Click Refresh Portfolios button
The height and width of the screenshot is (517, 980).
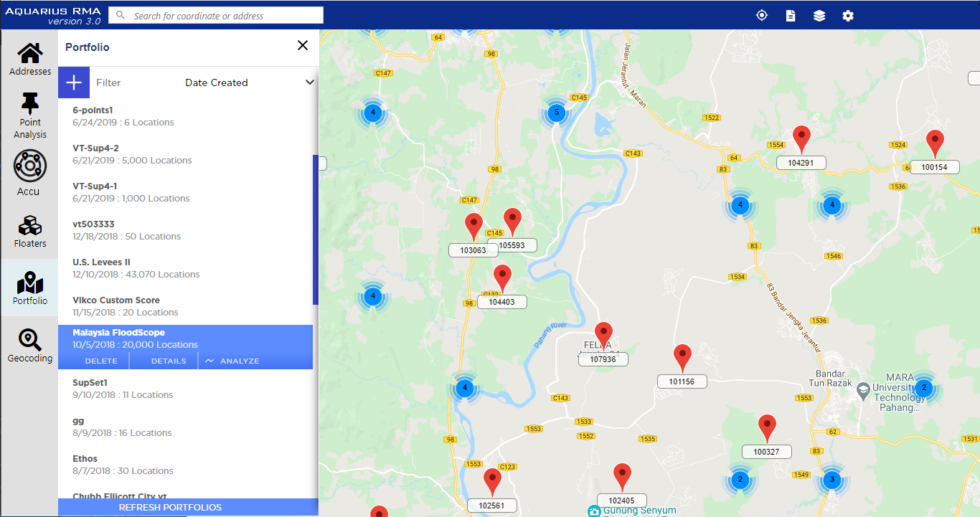point(188,507)
